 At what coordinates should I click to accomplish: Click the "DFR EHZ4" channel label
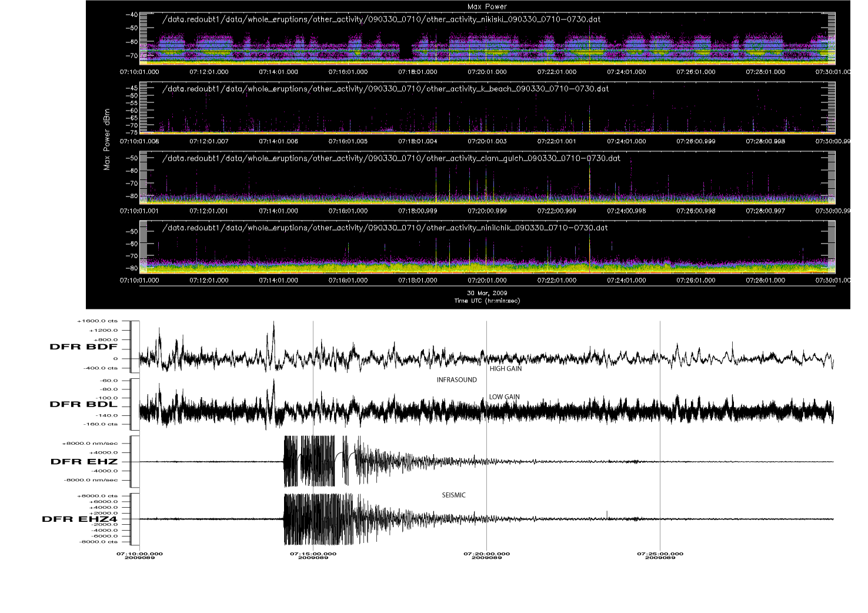click(79, 519)
